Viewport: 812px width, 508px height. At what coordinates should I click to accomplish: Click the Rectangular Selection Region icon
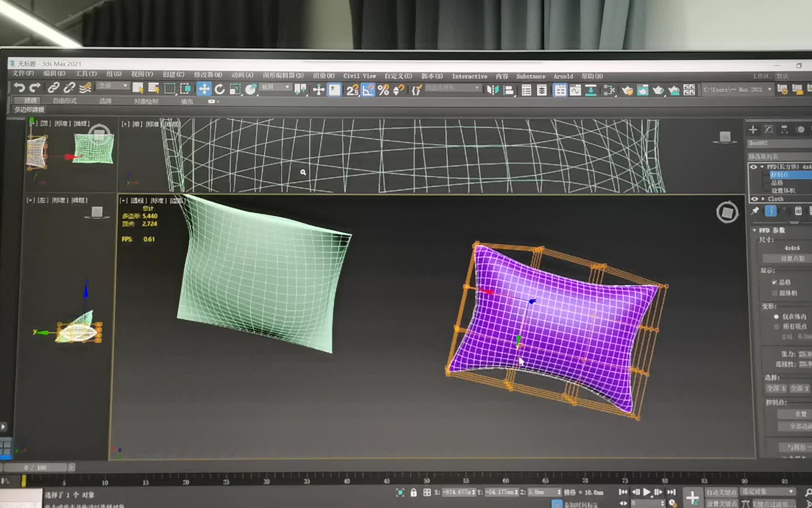coord(170,88)
